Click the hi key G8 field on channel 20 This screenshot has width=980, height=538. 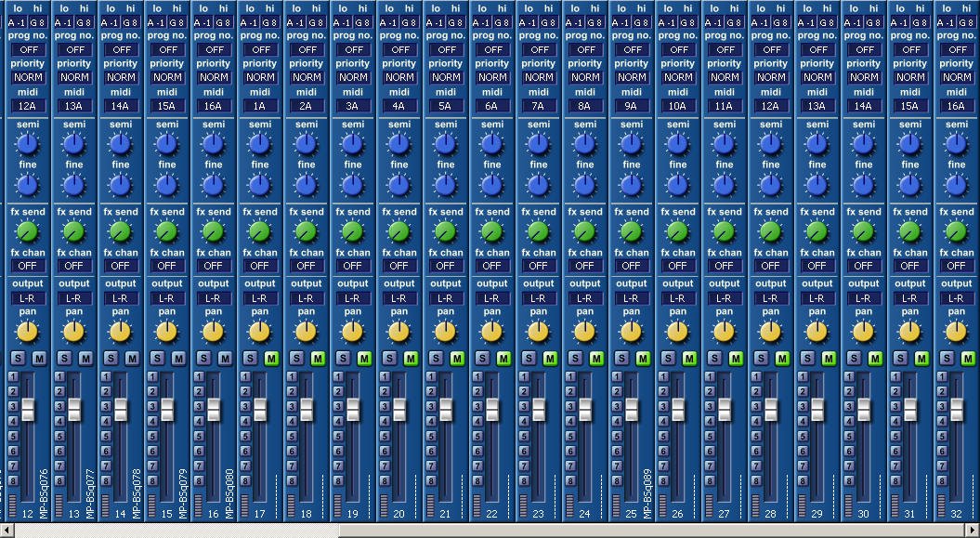[x=410, y=22]
